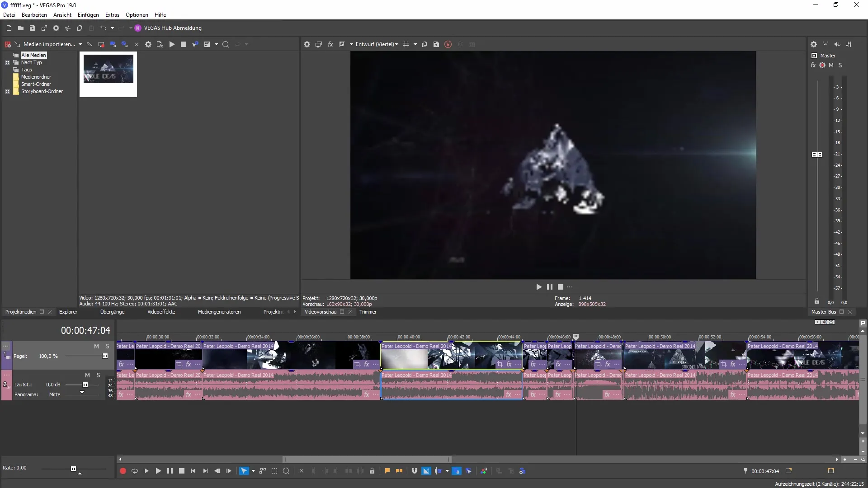Copy snapshot to clipboard in preview toolbar
Viewport: 868px width, 488px height.
[x=425, y=44]
